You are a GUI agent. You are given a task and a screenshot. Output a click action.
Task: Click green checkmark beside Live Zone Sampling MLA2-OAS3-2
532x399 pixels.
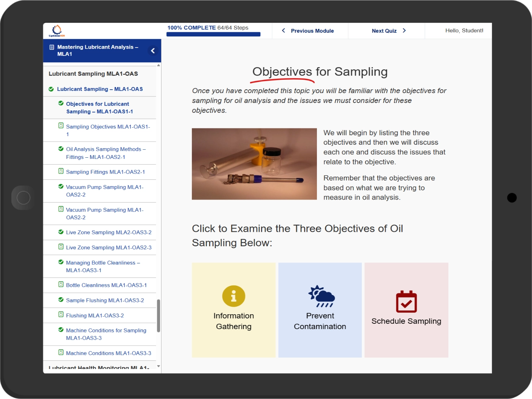61,232
